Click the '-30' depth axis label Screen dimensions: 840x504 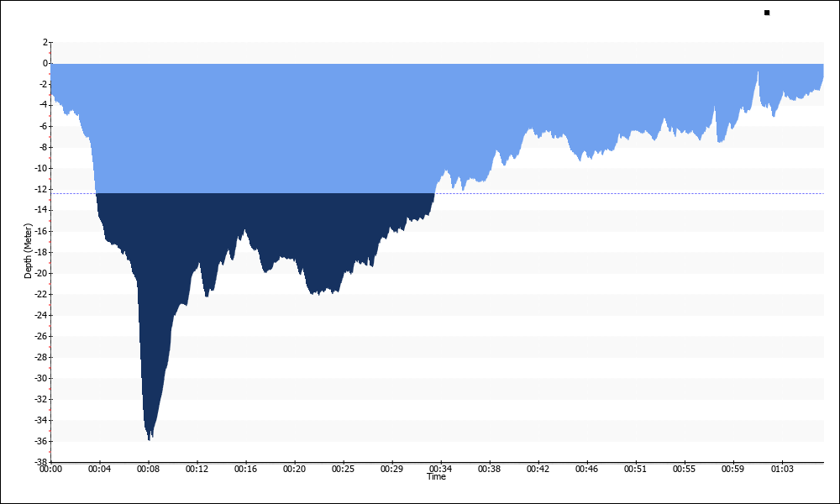(42, 378)
